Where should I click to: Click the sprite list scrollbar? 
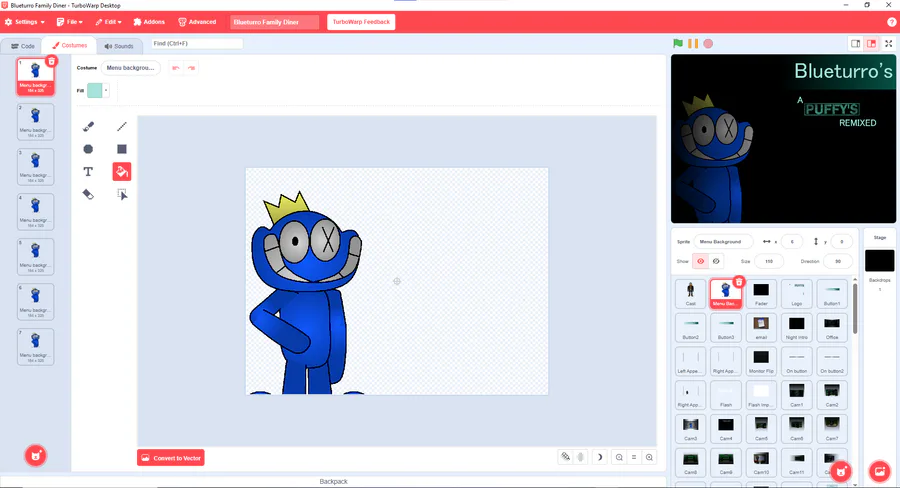(x=855, y=309)
